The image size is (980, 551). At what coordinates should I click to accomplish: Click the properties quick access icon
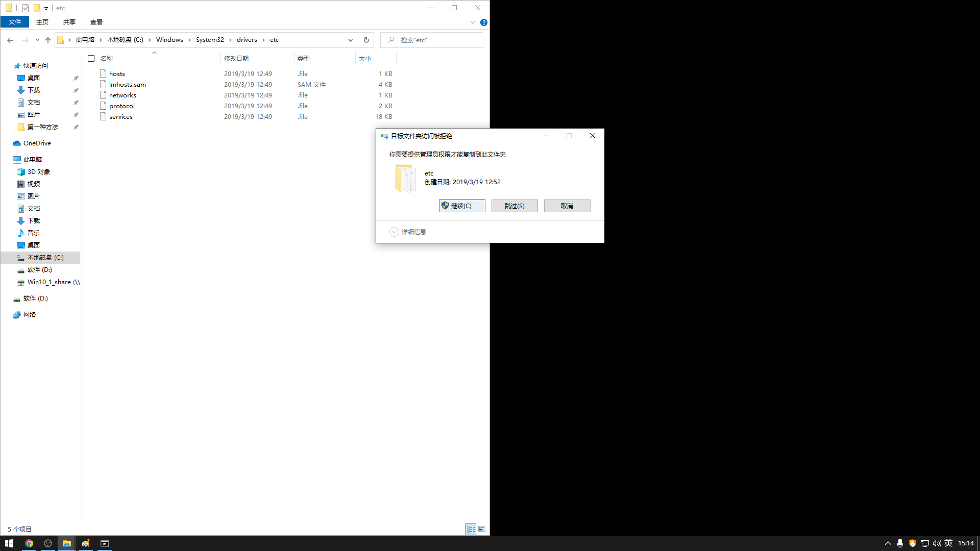26,8
